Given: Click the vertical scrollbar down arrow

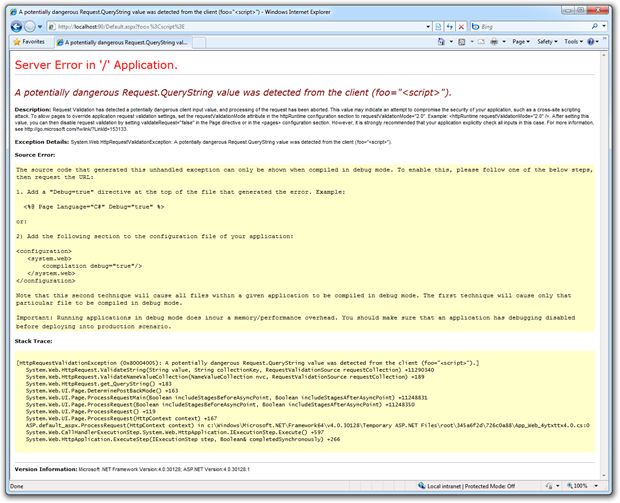Looking at the screenshot, I should 604,476.
